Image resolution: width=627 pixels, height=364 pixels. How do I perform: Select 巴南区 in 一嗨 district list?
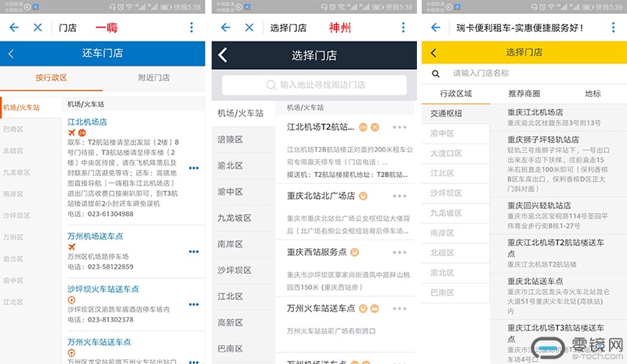coord(13,128)
